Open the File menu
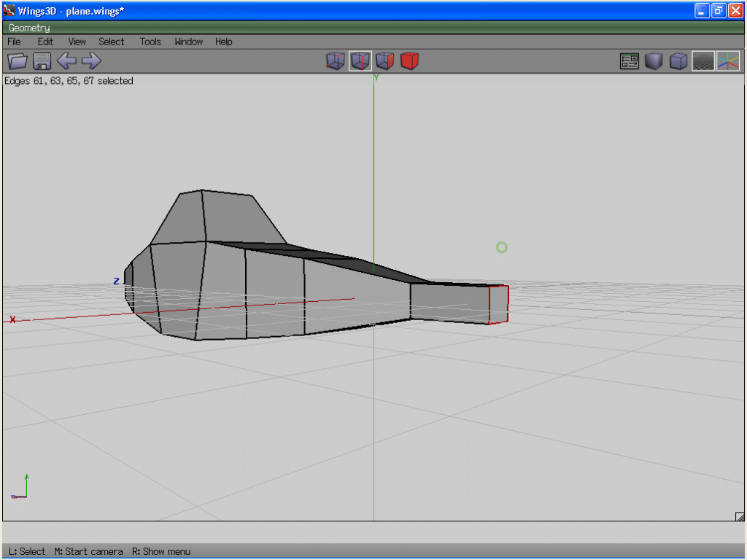The width and height of the screenshot is (747, 560). point(14,42)
